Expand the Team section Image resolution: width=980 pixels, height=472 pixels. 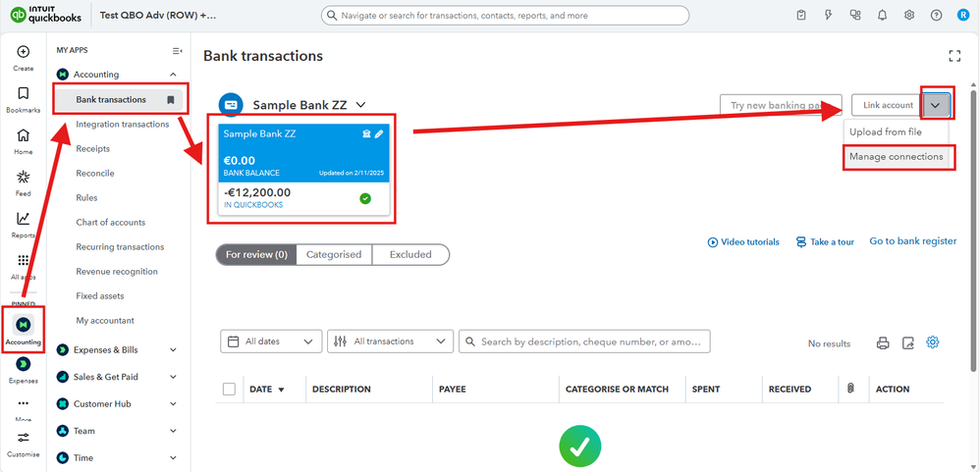(x=173, y=431)
